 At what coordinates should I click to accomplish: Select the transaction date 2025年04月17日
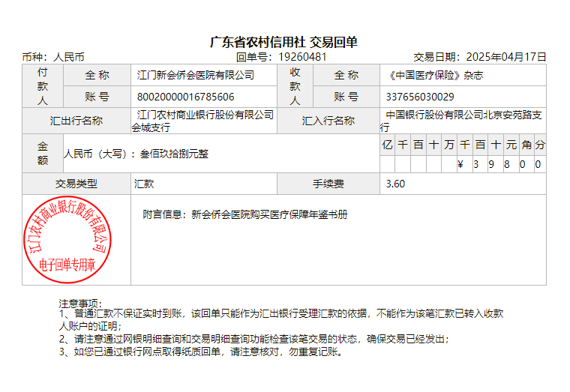point(506,57)
